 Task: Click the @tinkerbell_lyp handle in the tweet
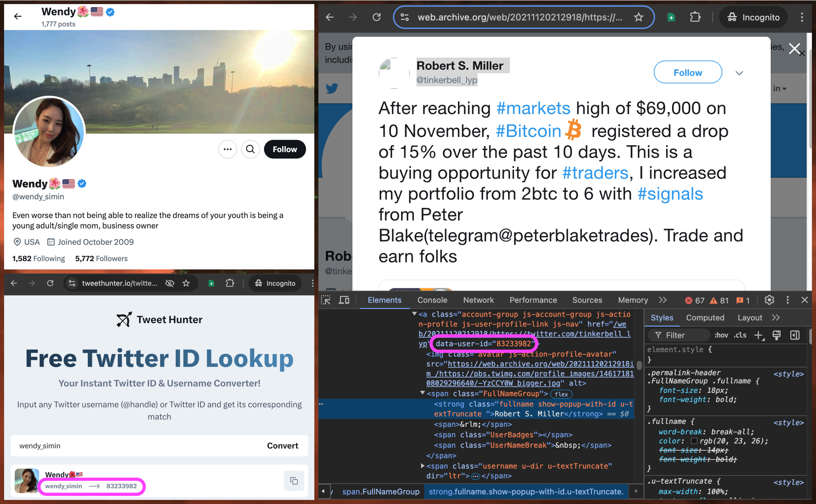447,80
